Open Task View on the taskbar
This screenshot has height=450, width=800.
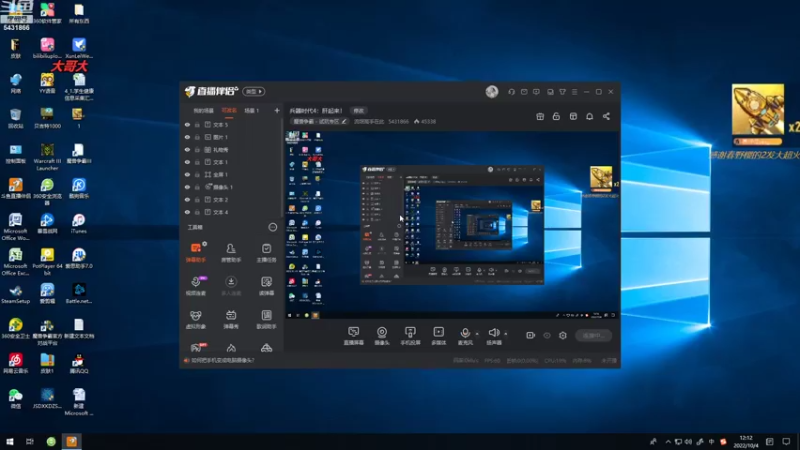tap(30, 441)
